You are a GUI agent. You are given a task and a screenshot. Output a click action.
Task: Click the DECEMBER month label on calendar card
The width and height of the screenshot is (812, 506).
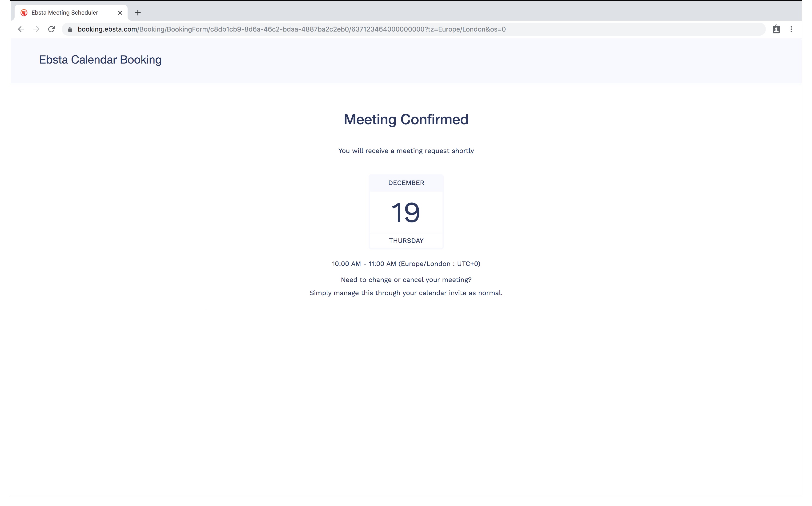406,183
